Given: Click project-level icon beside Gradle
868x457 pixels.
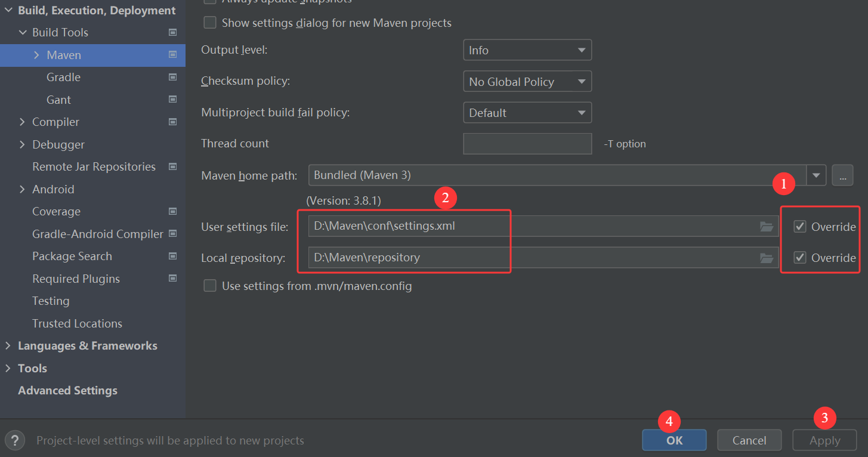Looking at the screenshot, I should (172, 77).
